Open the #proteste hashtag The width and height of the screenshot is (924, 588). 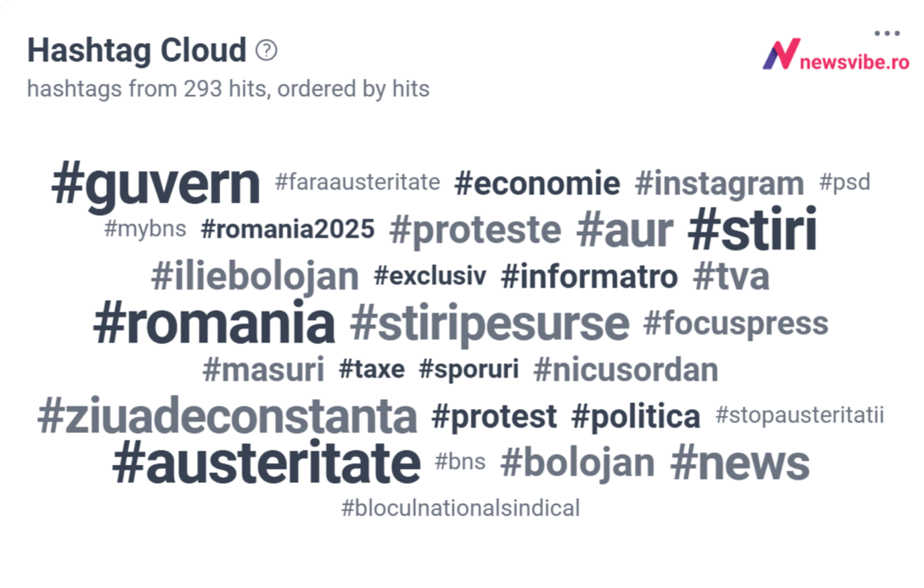click(475, 231)
